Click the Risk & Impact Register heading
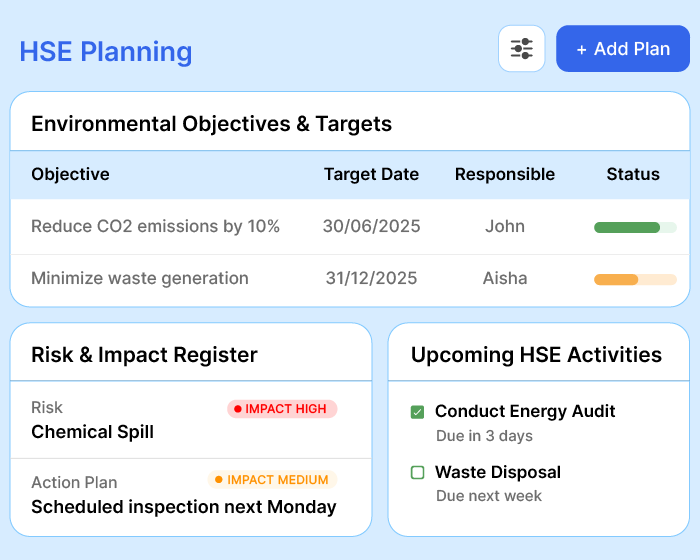 pyautogui.click(x=144, y=355)
